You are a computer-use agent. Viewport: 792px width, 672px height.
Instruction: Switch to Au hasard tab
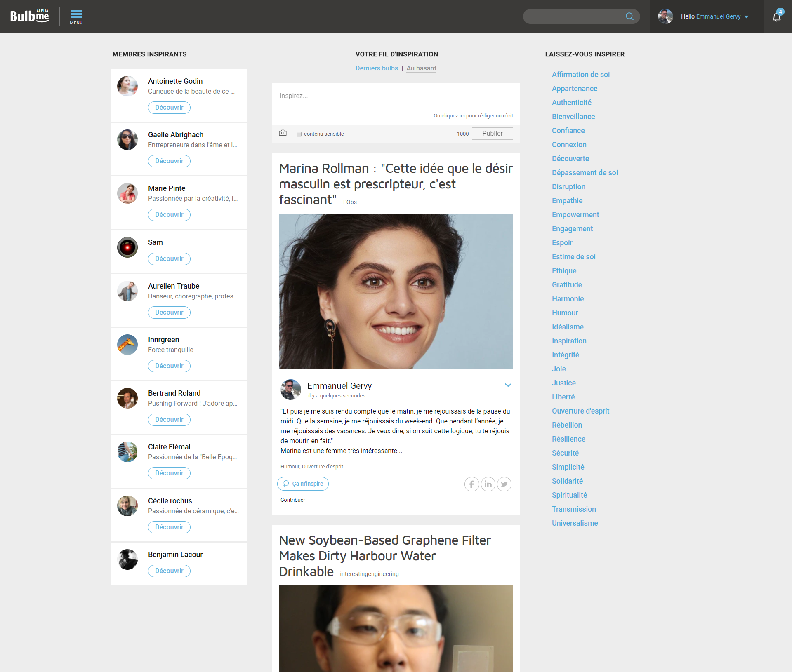point(421,68)
